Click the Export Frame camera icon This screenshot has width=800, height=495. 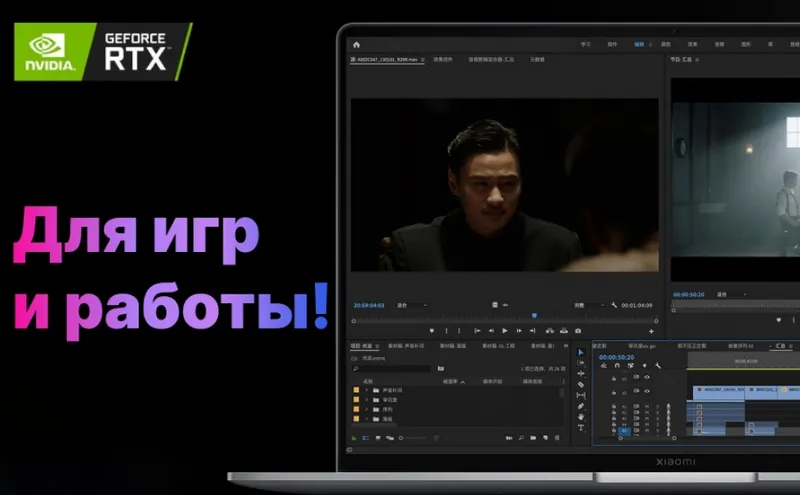point(579,331)
